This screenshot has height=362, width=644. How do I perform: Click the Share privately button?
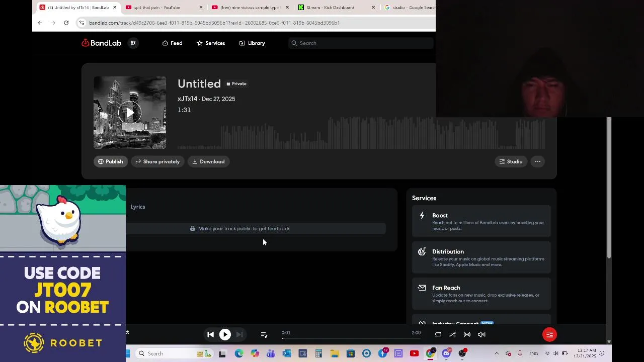click(157, 161)
